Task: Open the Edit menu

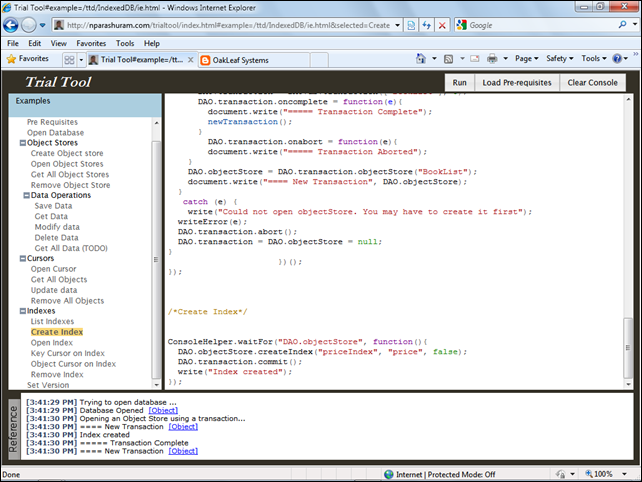Action: pyautogui.click(x=34, y=43)
